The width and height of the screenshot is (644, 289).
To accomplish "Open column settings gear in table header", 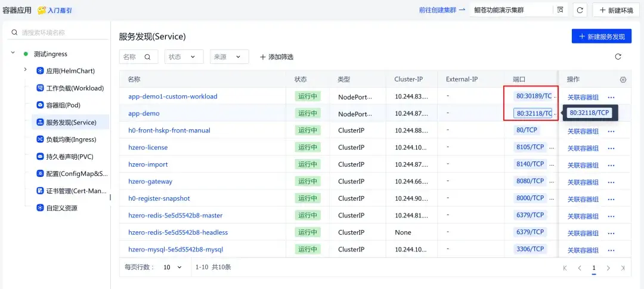I will coord(623,79).
